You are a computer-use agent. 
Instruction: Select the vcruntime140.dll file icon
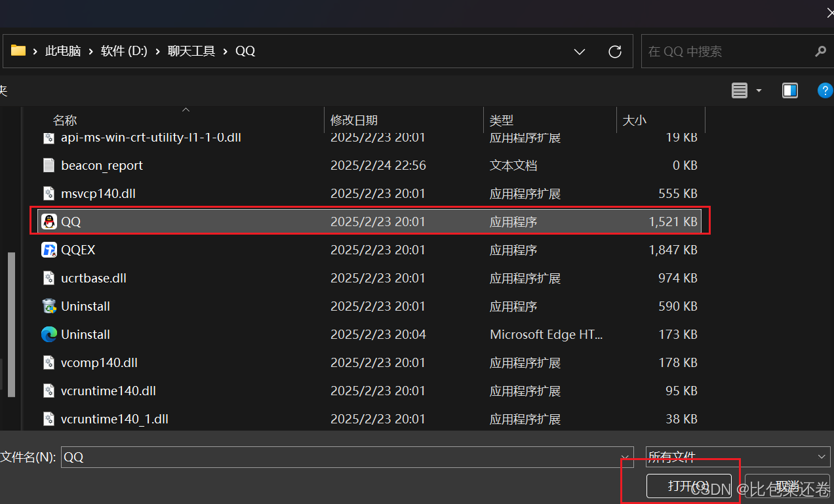click(x=49, y=391)
